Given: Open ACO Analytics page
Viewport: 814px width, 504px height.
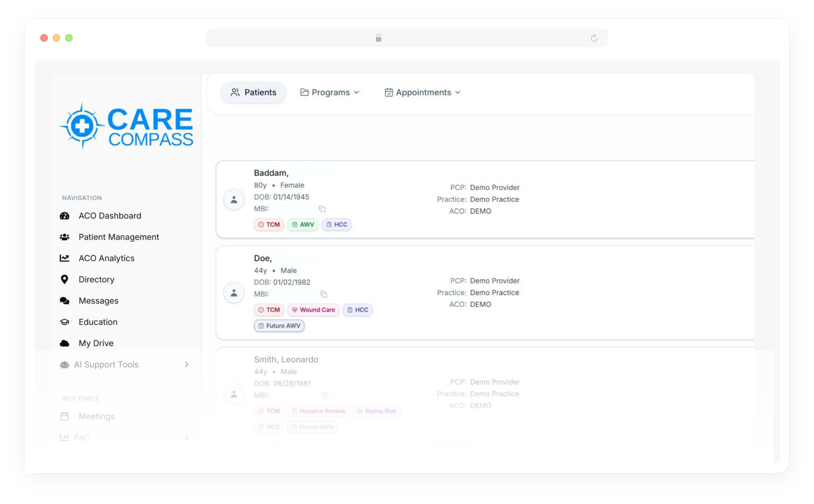Looking at the screenshot, I should pyautogui.click(x=106, y=258).
